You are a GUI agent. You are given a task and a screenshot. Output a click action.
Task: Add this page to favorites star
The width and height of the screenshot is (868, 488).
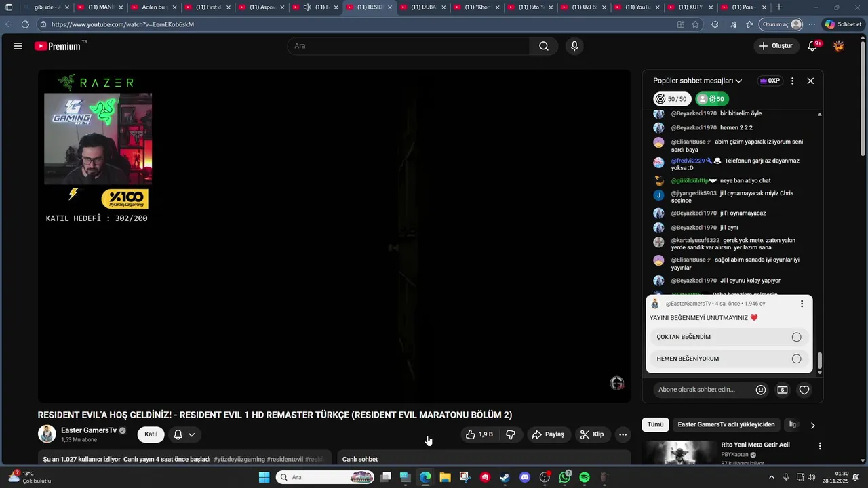tap(696, 24)
